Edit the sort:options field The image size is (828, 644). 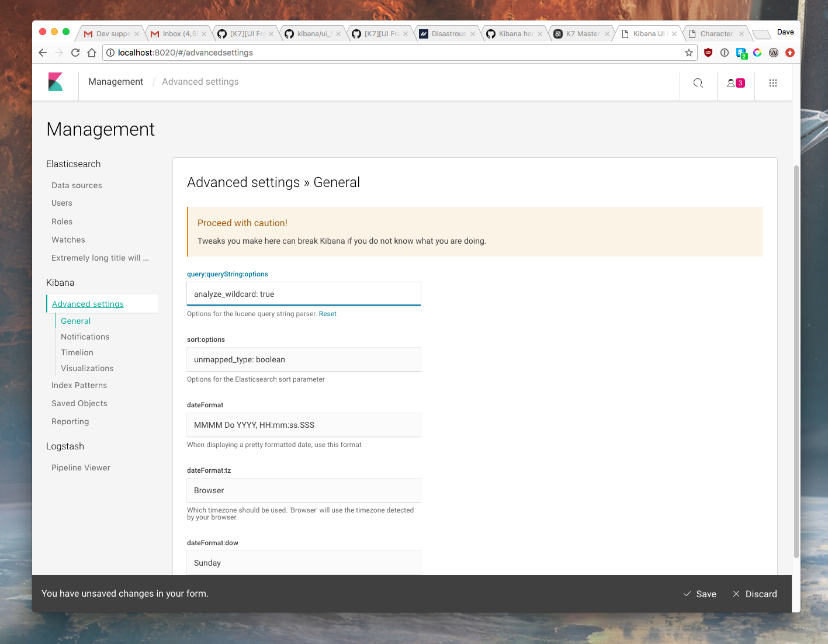click(x=304, y=359)
